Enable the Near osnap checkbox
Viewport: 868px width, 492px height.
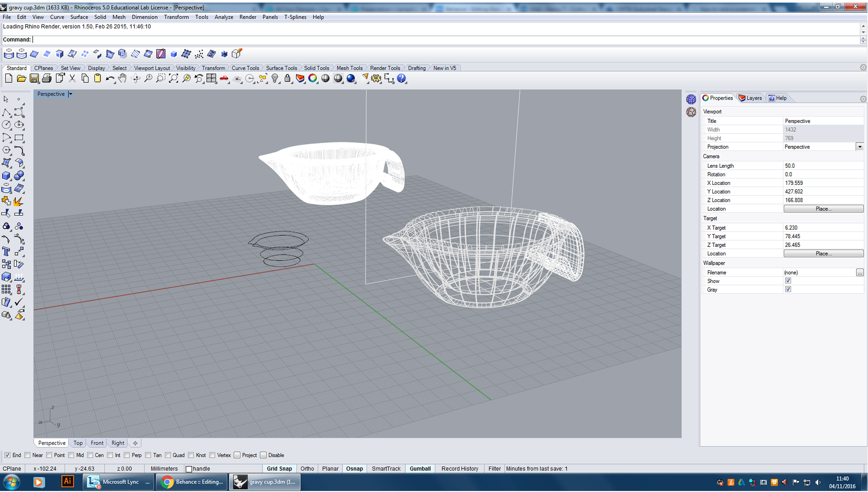tap(27, 455)
